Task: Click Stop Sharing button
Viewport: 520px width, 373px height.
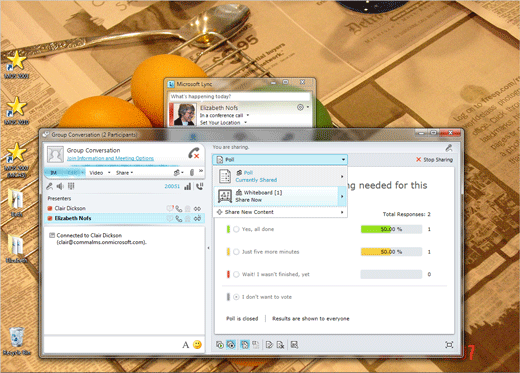Action: [434, 160]
